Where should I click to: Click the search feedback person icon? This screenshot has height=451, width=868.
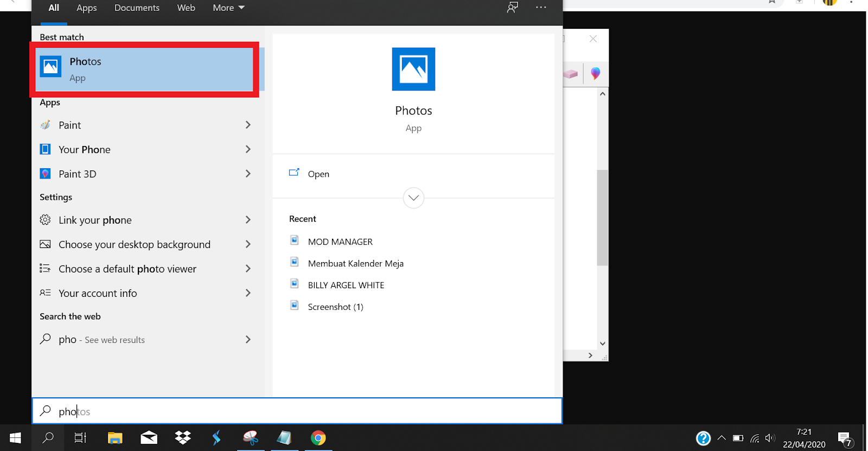[x=512, y=8]
